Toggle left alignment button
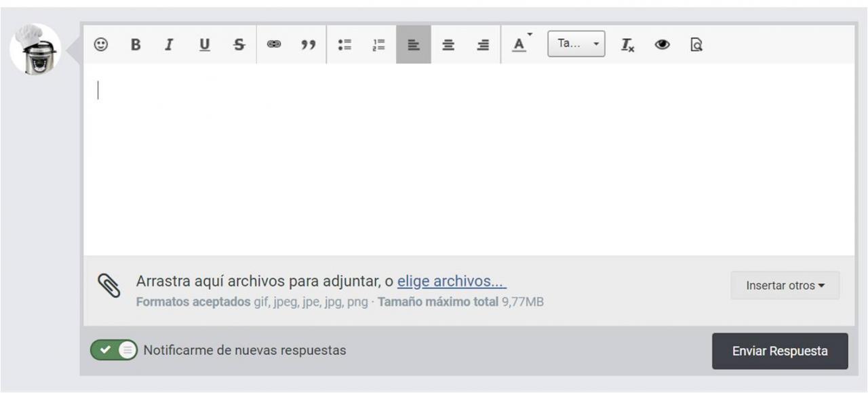868x393 pixels. point(414,45)
